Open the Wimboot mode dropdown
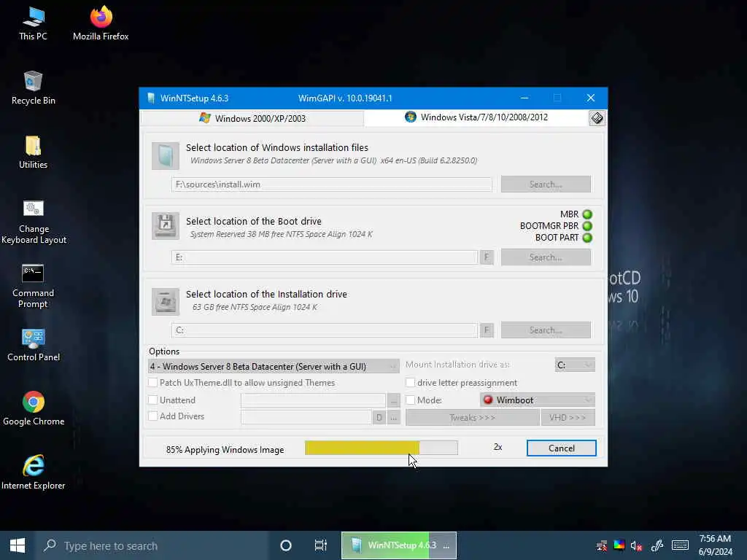 [x=538, y=400]
